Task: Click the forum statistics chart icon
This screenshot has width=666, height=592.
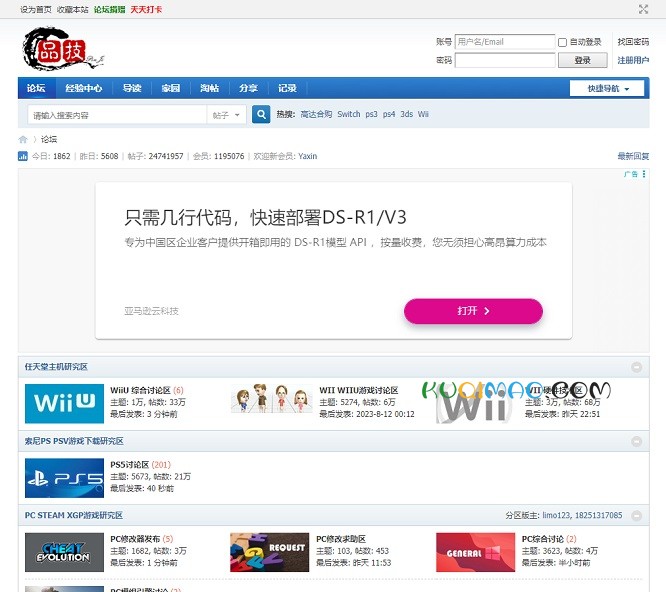Action: pos(23,156)
